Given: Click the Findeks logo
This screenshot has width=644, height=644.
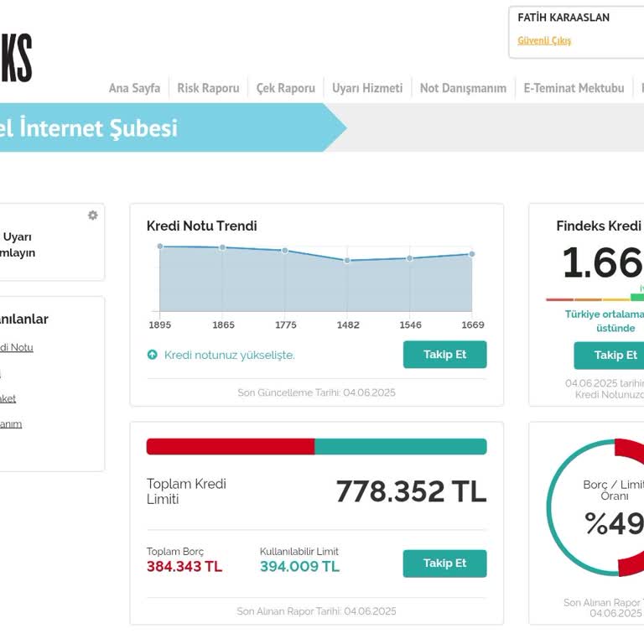Looking at the screenshot, I should point(16,58).
